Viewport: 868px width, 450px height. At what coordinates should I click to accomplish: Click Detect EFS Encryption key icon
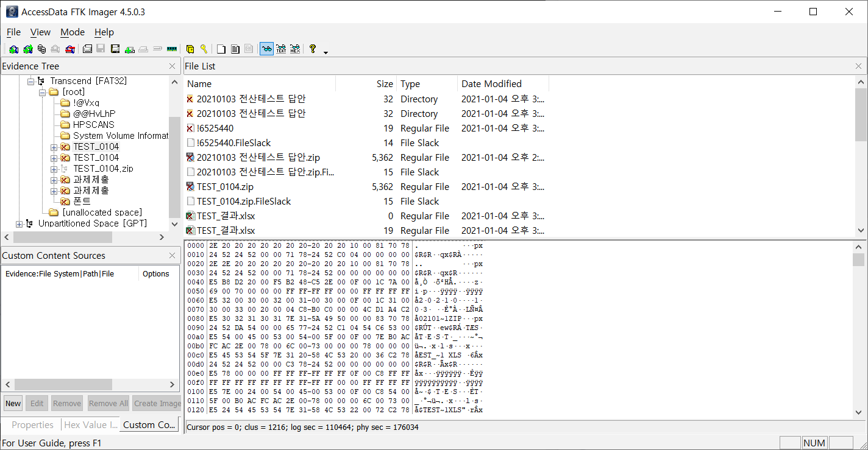click(204, 49)
